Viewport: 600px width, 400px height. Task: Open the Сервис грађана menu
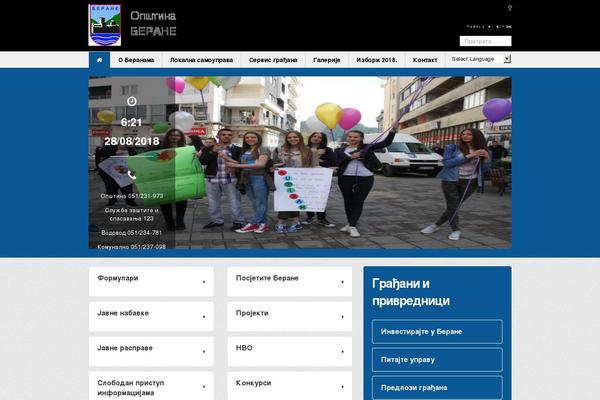(x=273, y=60)
